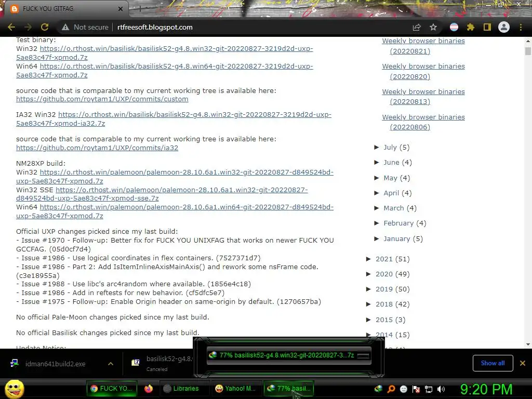The image size is (532, 399).
Task: Launch Firefox from the taskbar
Action: [149, 389]
